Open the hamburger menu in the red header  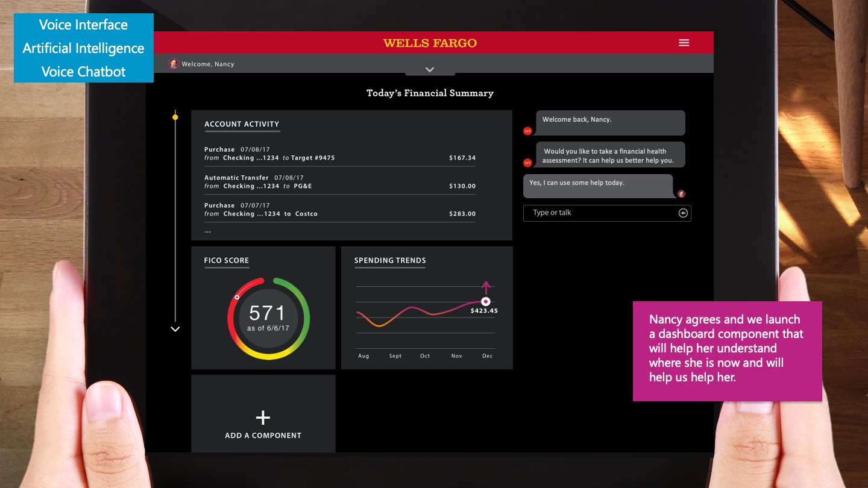click(684, 43)
